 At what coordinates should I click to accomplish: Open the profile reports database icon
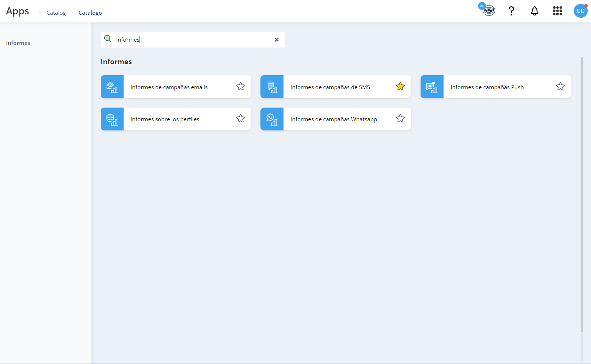click(x=112, y=119)
